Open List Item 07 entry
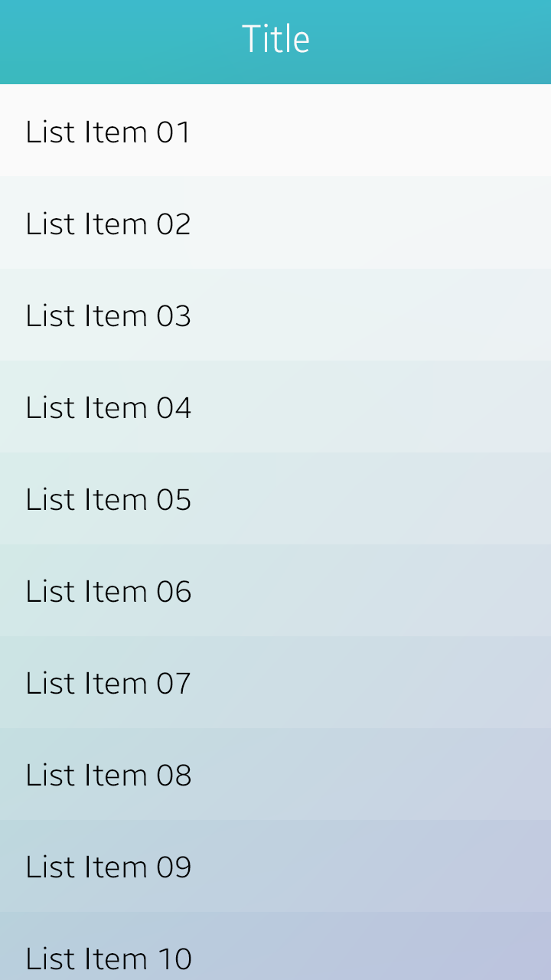 click(275, 682)
